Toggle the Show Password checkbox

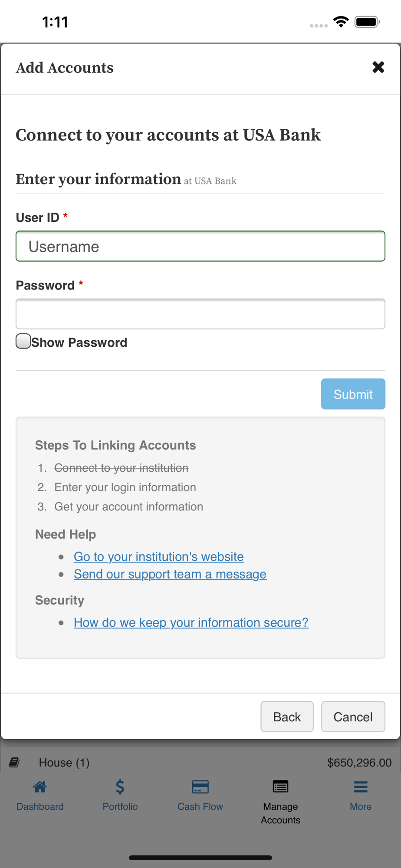[23, 341]
